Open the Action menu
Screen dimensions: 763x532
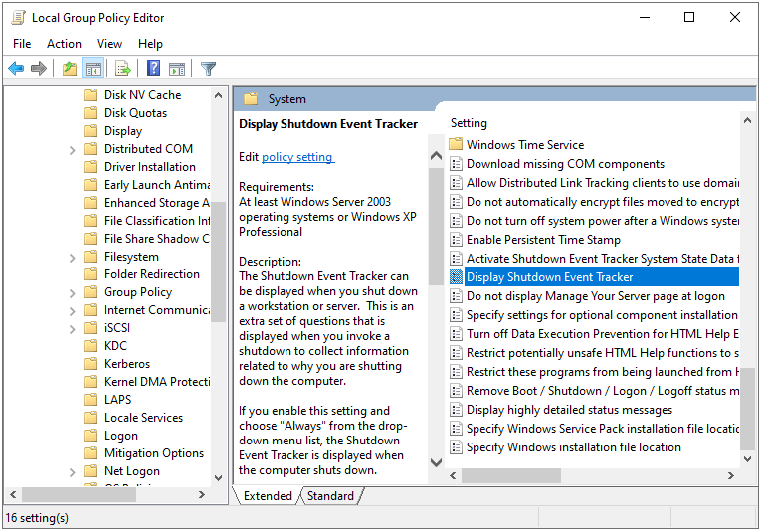(64, 44)
